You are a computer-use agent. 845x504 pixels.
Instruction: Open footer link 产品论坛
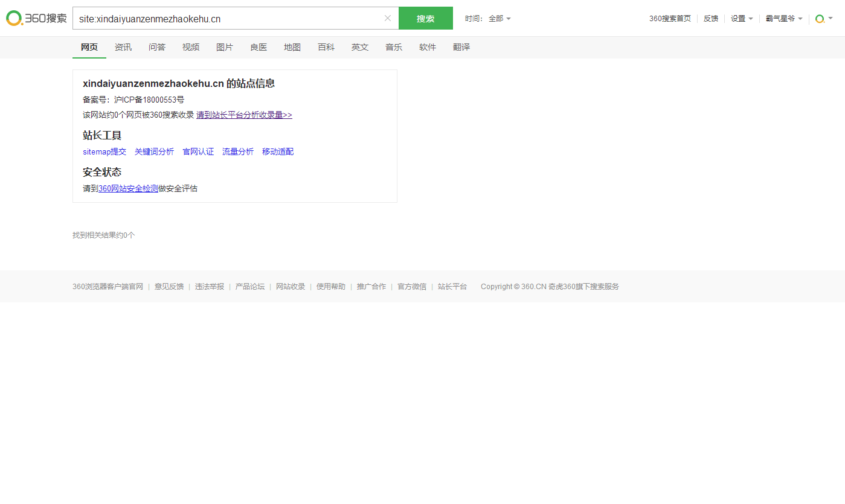pyautogui.click(x=250, y=287)
